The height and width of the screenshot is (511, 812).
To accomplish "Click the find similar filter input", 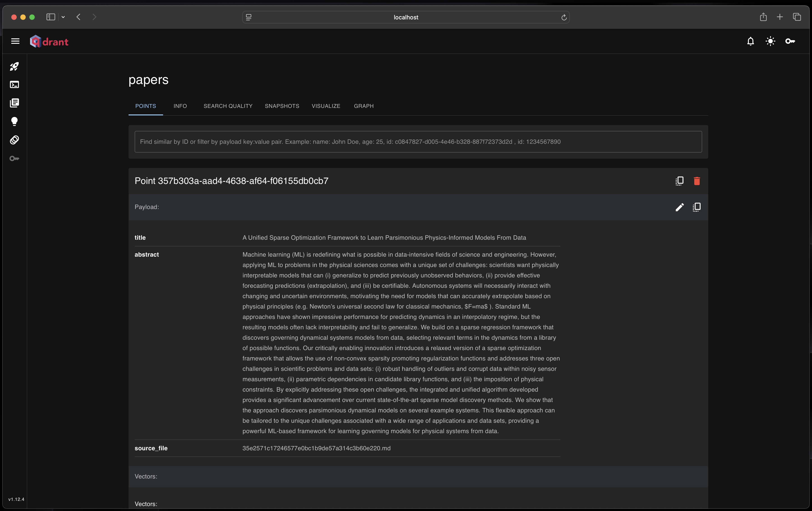I will point(418,142).
